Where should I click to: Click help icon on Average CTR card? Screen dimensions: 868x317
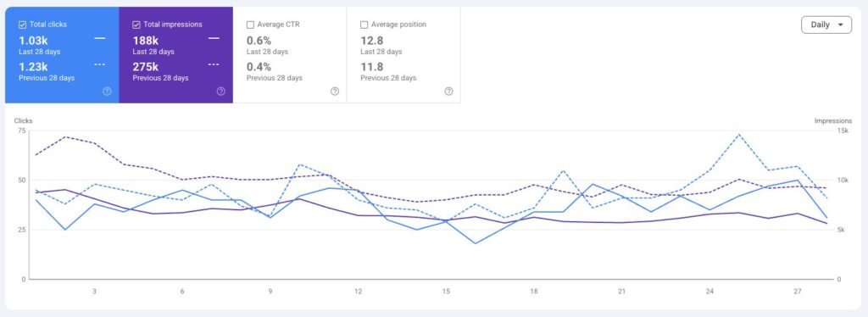coord(334,92)
